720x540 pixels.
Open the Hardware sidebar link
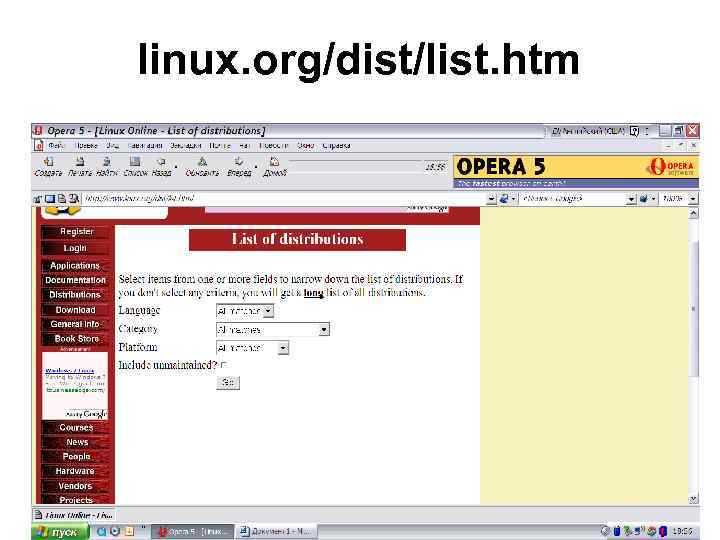tap(75, 472)
